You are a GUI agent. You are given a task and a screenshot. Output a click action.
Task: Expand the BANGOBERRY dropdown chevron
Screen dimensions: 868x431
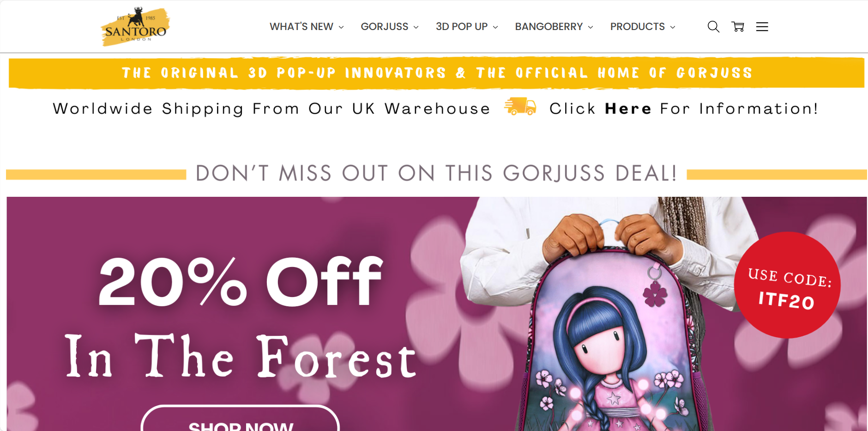[591, 27]
